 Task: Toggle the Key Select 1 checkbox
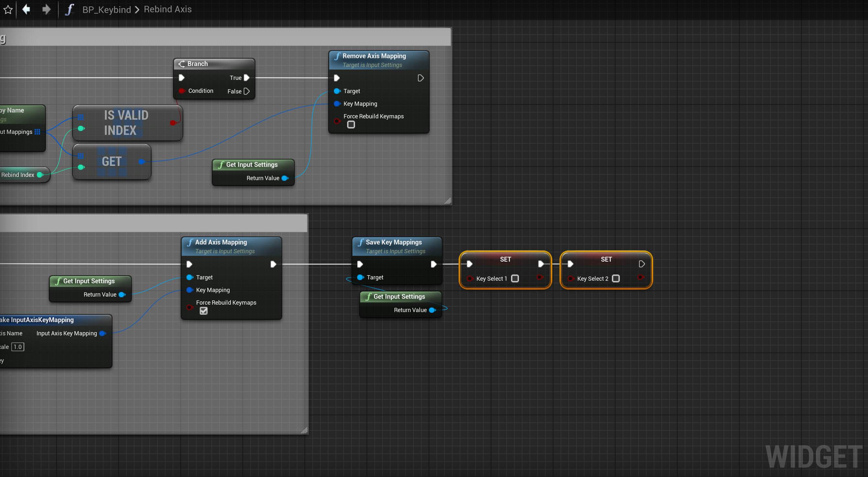[515, 278]
